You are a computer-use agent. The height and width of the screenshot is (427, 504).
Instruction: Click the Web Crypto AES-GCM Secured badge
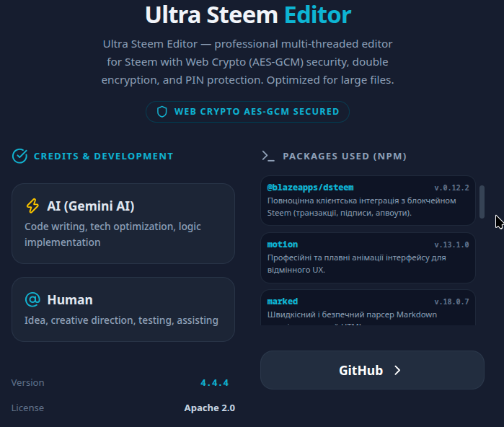click(247, 112)
